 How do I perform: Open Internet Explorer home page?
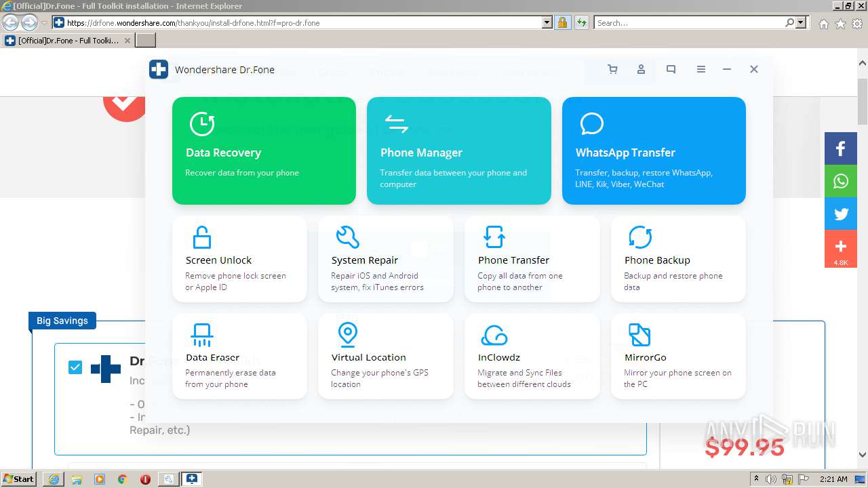[823, 23]
